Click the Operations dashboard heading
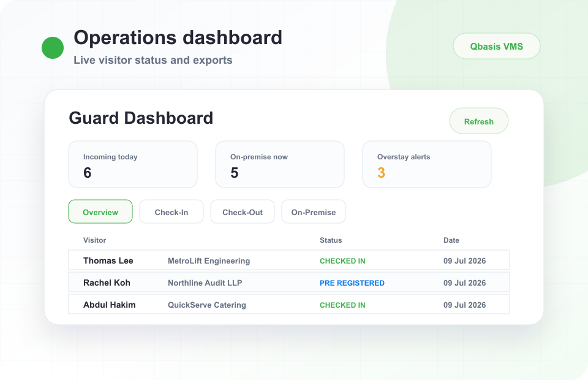Image resolution: width=588 pixels, height=380 pixels. tap(178, 37)
